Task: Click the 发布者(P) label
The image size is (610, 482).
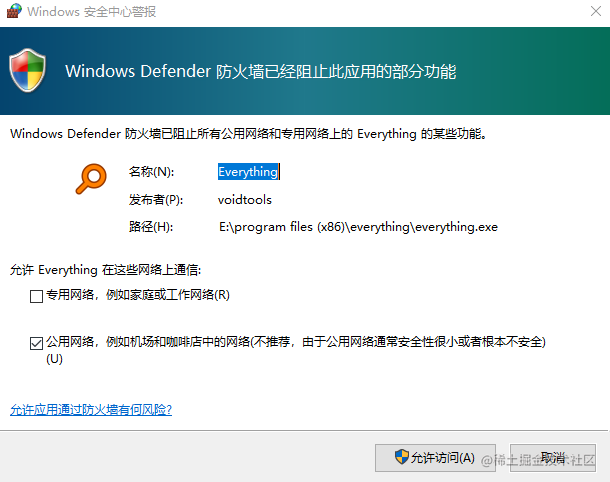Action: tap(156, 200)
